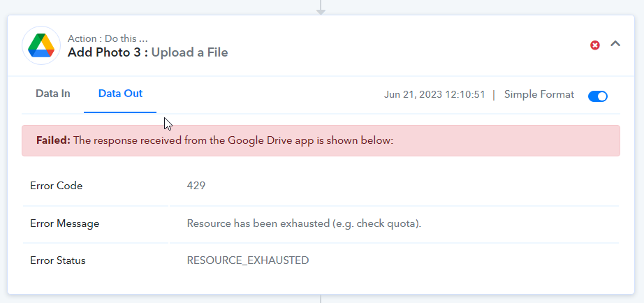Collapse the Add Photo 3 step
The height and width of the screenshot is (303, 644).
[615, 43]
